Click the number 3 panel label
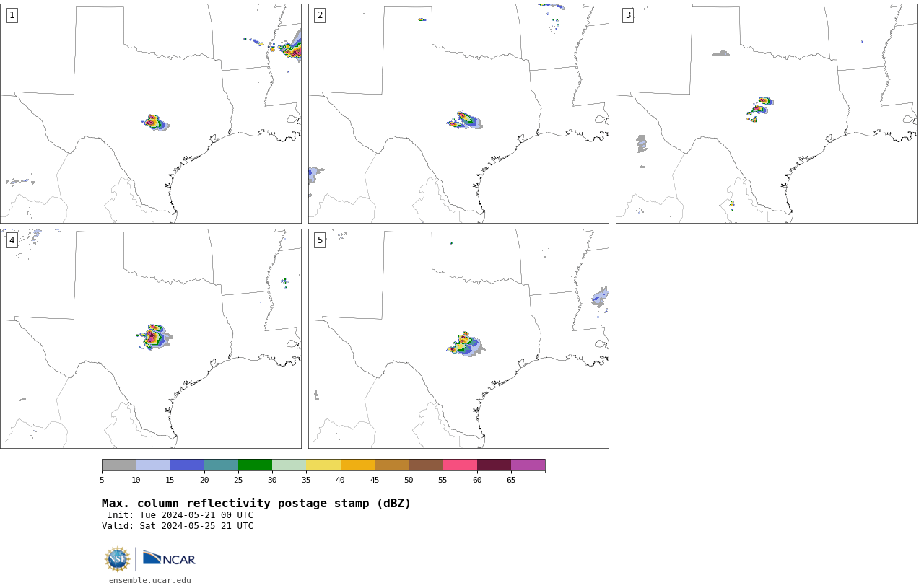 point(627,15)
